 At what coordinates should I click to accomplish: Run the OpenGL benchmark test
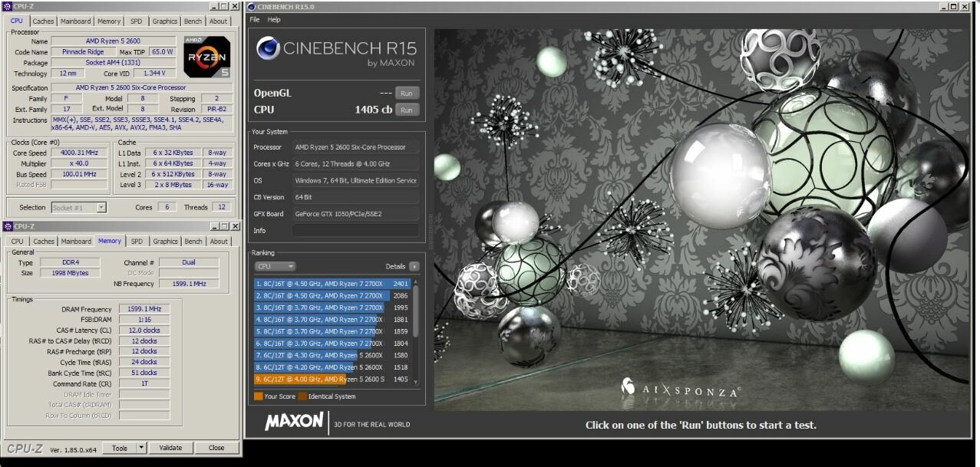407,94
